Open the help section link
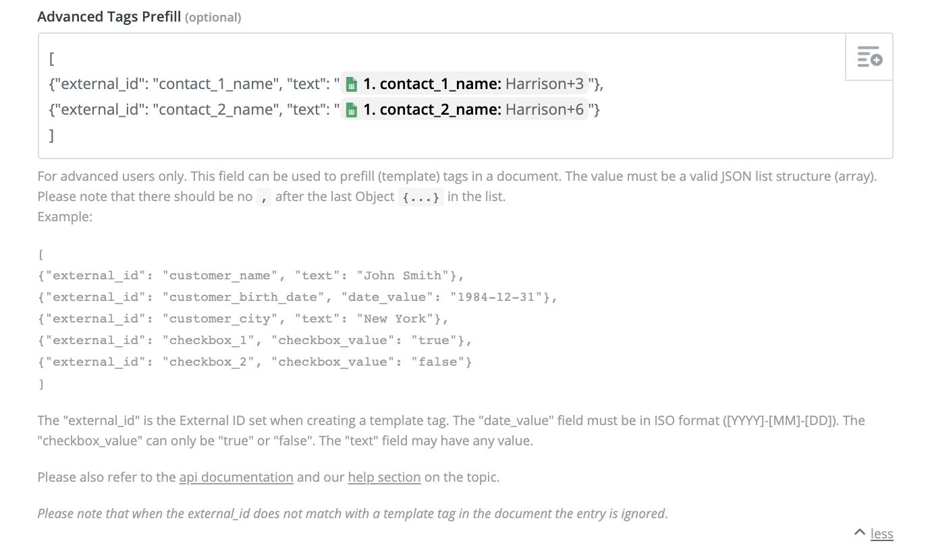This screenshot has height=560, width=926. coord(384,477)
